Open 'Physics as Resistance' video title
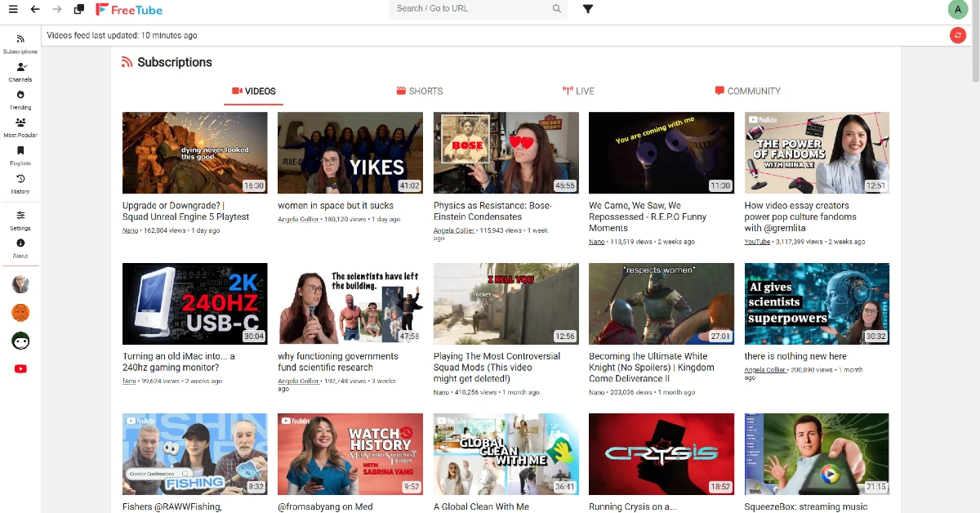 click(x=492, y=212)
